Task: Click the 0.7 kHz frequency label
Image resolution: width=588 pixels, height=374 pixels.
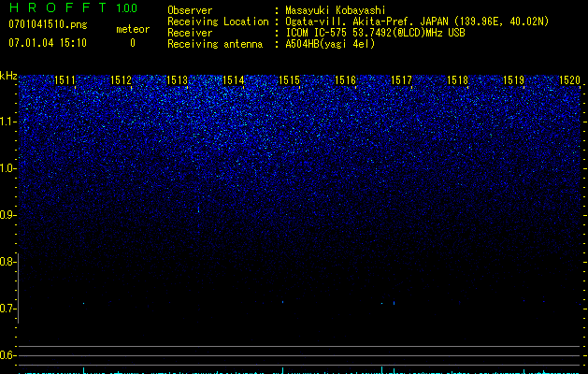Action: click(x=7, y=309)
